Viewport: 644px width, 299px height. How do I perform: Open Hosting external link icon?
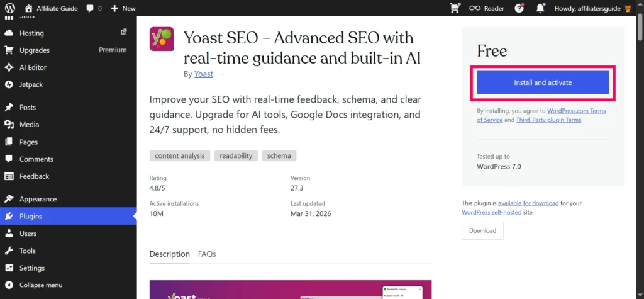123,32
